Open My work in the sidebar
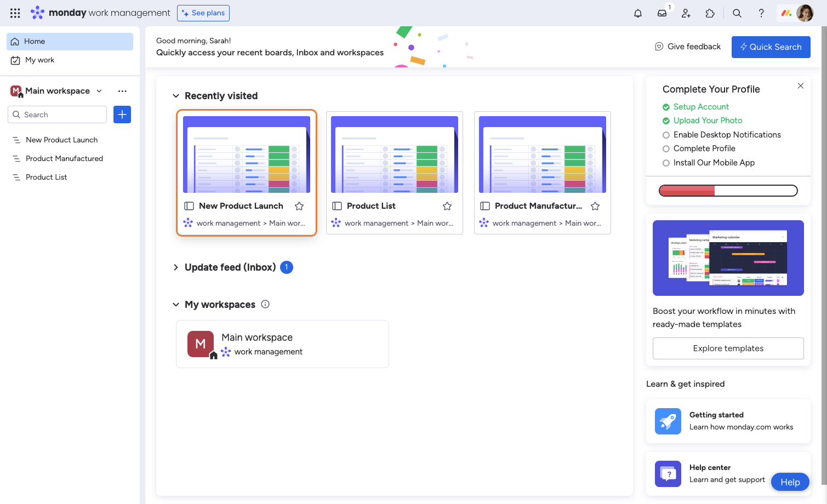Screen dimensions: 827x504 [70, 60]
